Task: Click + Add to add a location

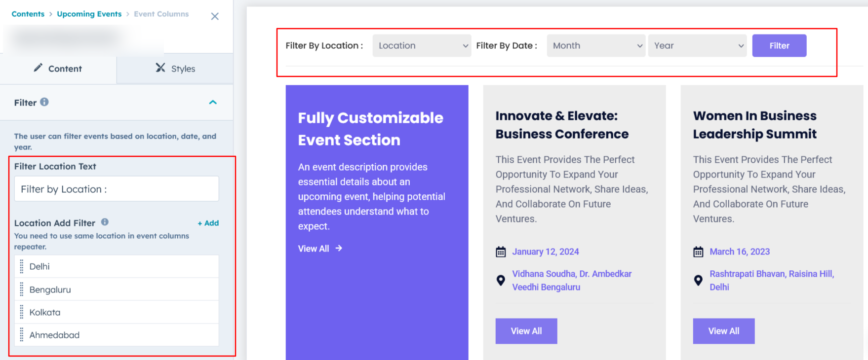Action: (x=208, y=223)
